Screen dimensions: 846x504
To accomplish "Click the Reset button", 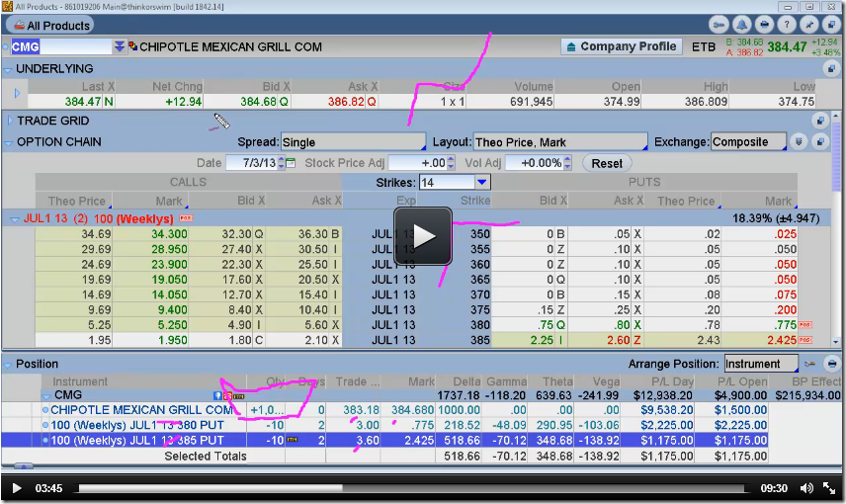I will coord(607,163).
